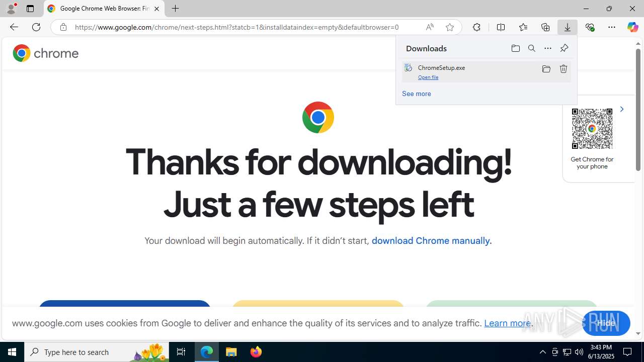The width and height of the screenshot is (644, 362).
Task: Open the Windows Start menu
Action: pos(12,352)
